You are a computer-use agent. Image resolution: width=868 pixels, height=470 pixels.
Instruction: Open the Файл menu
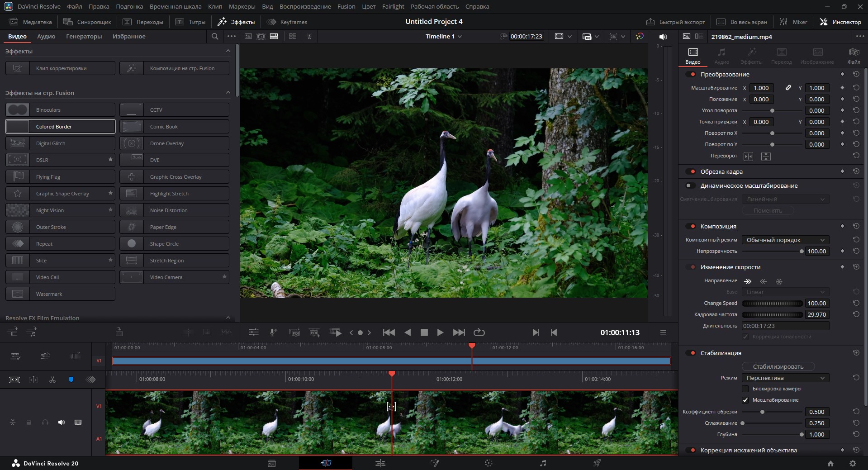click(x=74, y=6)
